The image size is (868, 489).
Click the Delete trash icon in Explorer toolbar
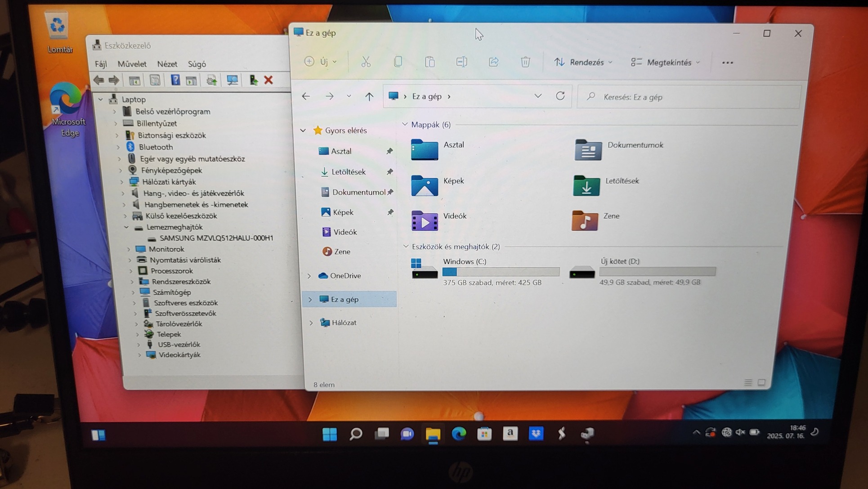click(525, 62)
